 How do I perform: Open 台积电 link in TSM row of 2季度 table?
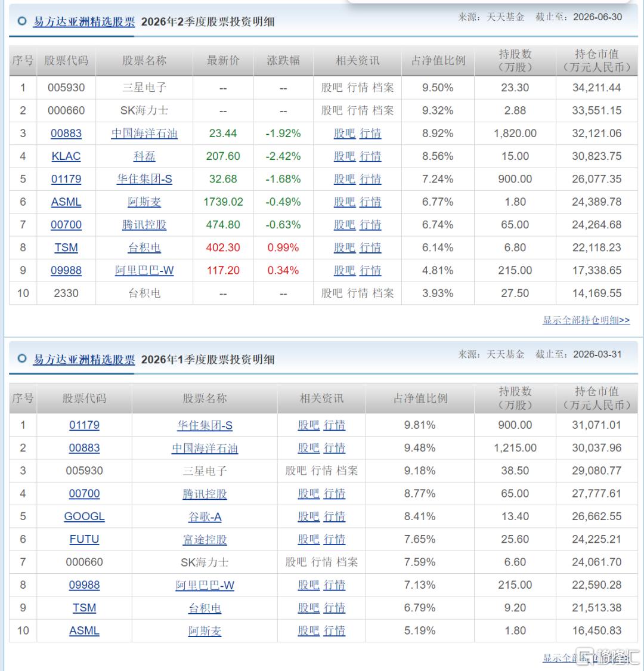click(144, 248)
